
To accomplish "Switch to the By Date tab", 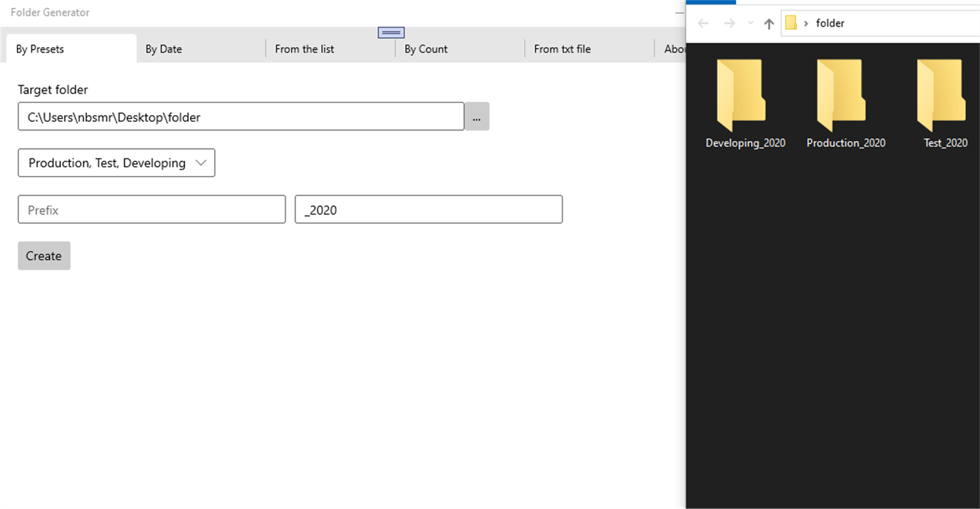I will 163,48.
